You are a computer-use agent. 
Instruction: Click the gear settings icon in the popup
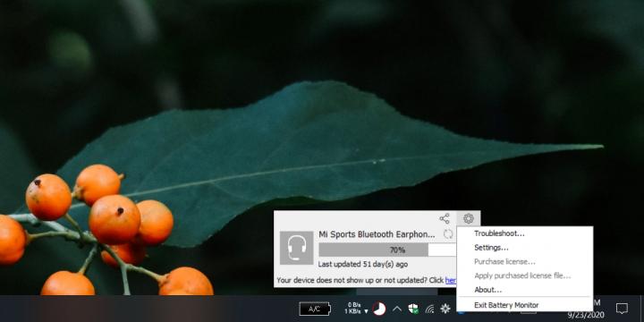468,218
